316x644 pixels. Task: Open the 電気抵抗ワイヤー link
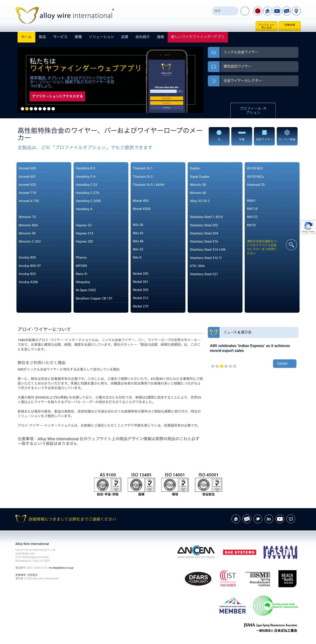(x=259, y=67)
